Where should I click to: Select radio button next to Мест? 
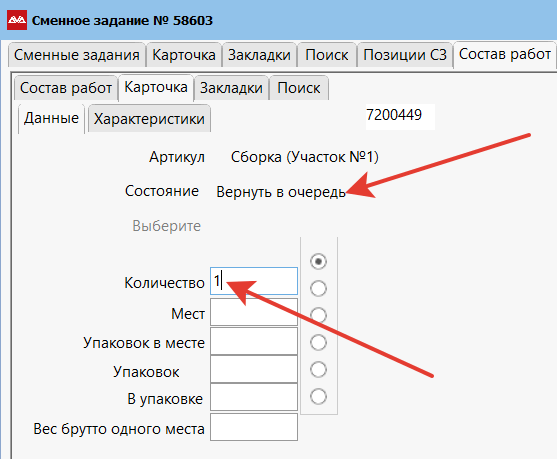coord(318,315)
